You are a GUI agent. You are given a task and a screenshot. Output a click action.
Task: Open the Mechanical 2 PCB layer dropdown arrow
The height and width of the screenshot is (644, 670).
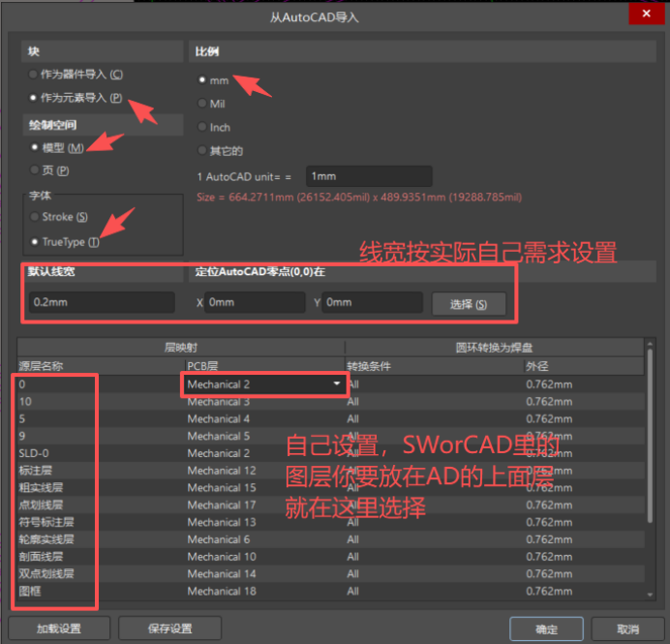tap(337, 383)
